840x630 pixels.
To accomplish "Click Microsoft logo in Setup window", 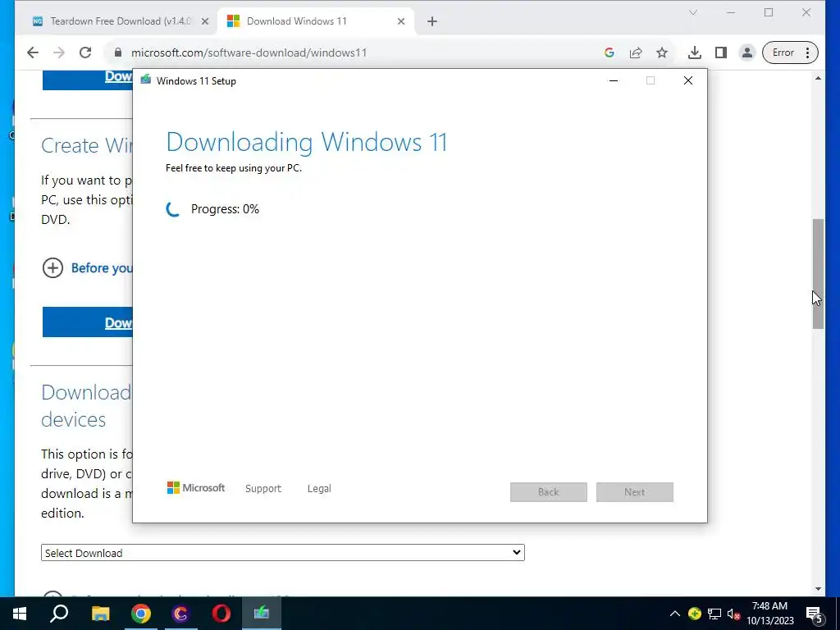I will tap(196, 488).
